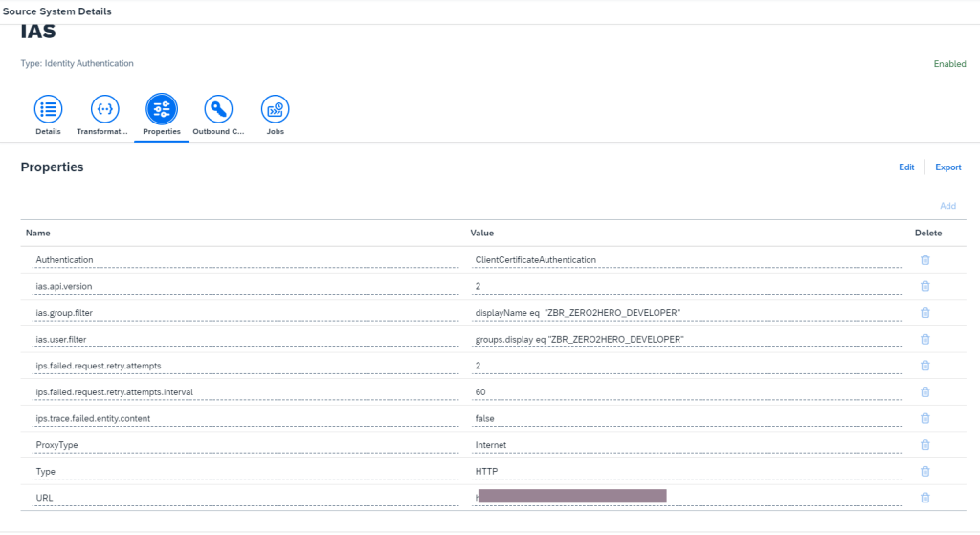
Task: Click trash icon for ias.group.filter
Action: click(924, 312)
